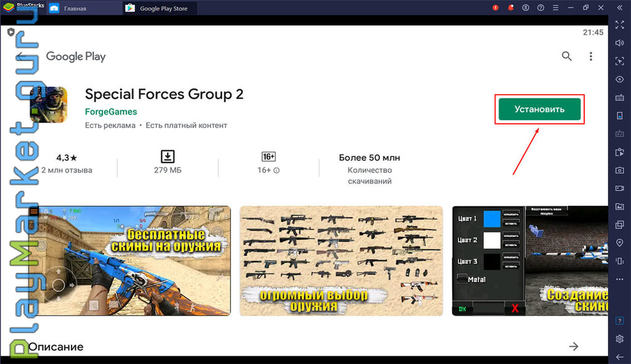Screen dimensions: 631x364
Task: Click the BlueStacks red alert icon
Action: [x=495, y=7]
